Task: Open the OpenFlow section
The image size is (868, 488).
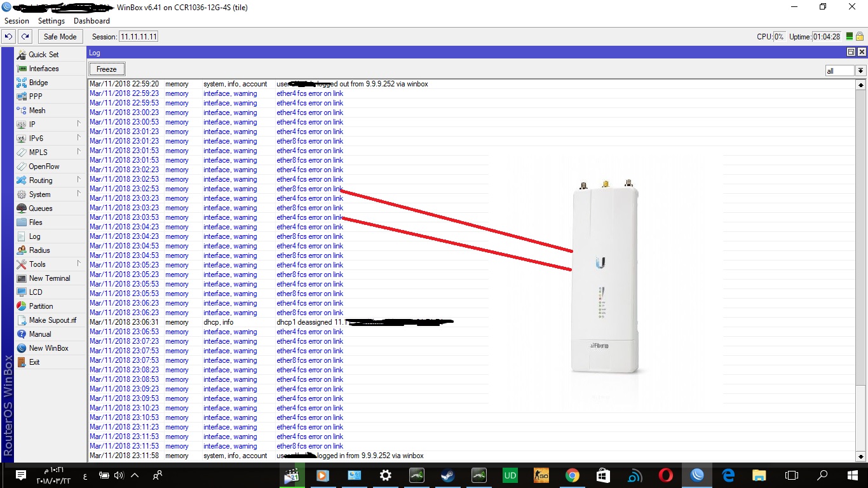Action: (44, 166)
